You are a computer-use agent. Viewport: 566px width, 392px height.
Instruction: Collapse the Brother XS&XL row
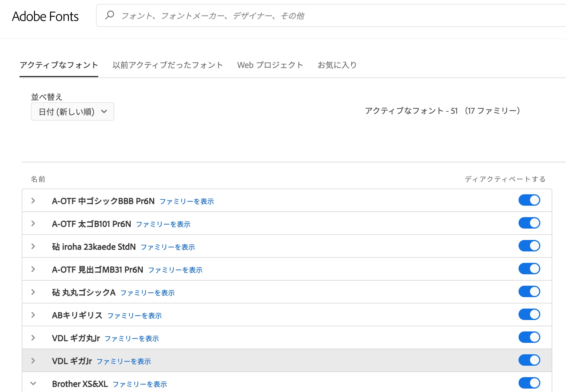[x=33, y=383]
